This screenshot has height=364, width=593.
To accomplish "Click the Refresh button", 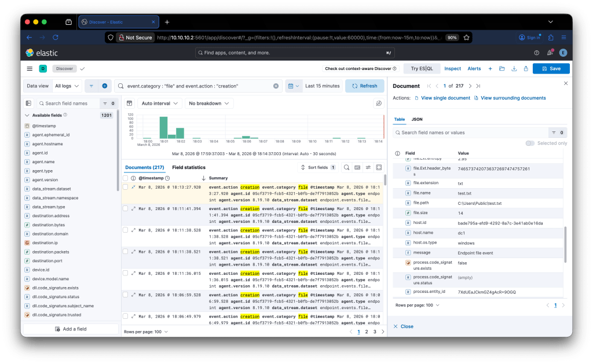I will click(365, 86).
